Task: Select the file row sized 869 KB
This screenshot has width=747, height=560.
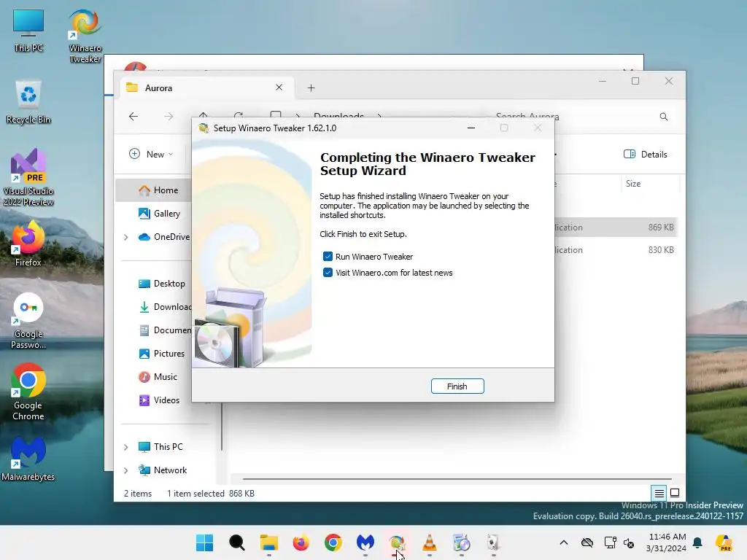Action: [x=616, y=227]
